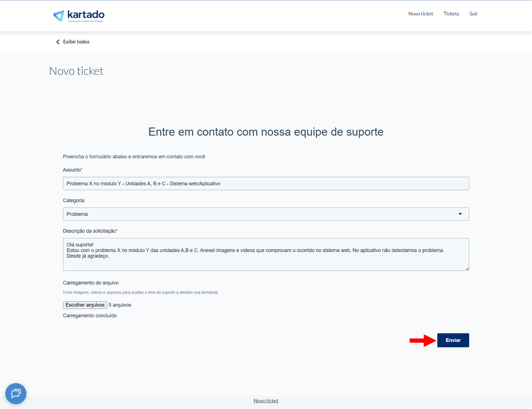Click the Descrição da solicitação label
This screenshot has width=532, height=409.
pos(89,231)
